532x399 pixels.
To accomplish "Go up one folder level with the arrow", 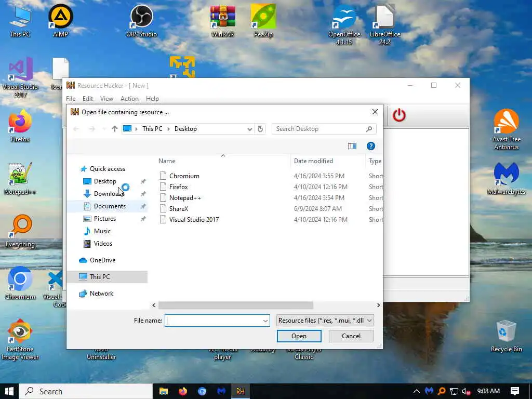I will click(x=115, y=129).
